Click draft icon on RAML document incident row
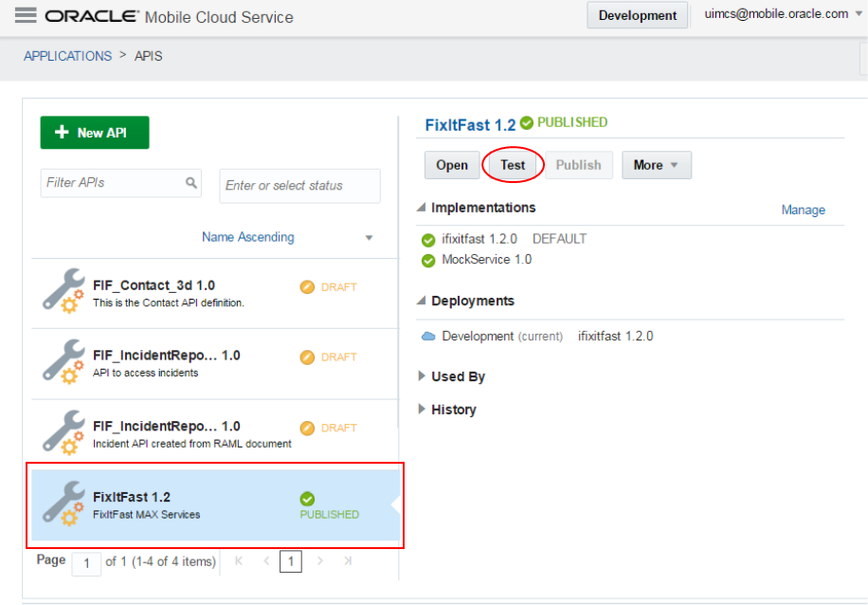Viewport: 868px width, 605px height. 307,429
